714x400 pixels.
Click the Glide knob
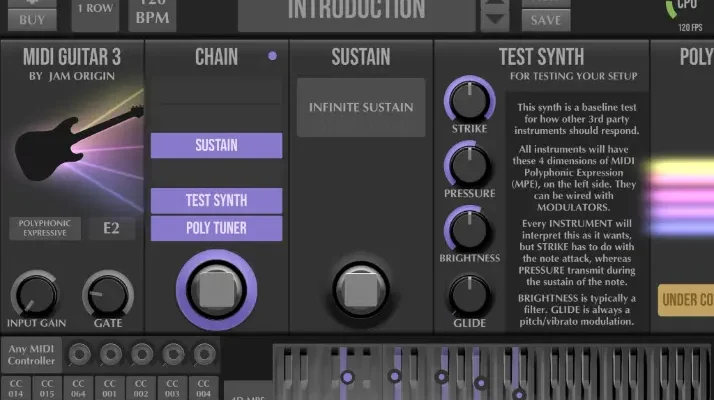(467, 294)
